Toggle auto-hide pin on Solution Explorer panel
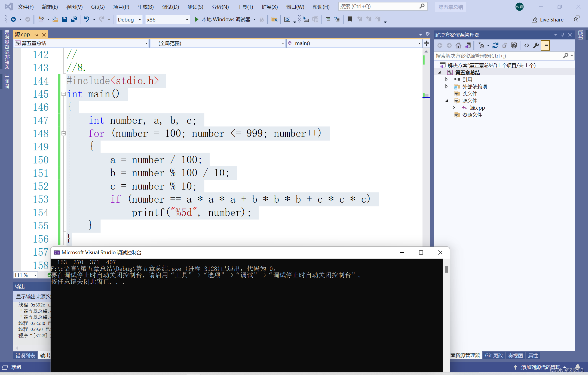588x375 pixels. [563, 35]
